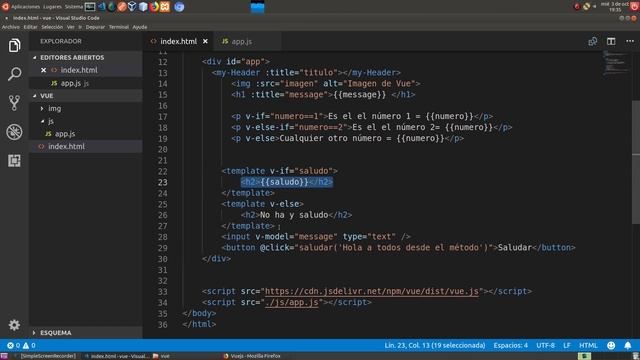Change file encoding via UTF-8
Image resolution: width=640 pixels, height=360 pixels.
[x=545, y=345]
